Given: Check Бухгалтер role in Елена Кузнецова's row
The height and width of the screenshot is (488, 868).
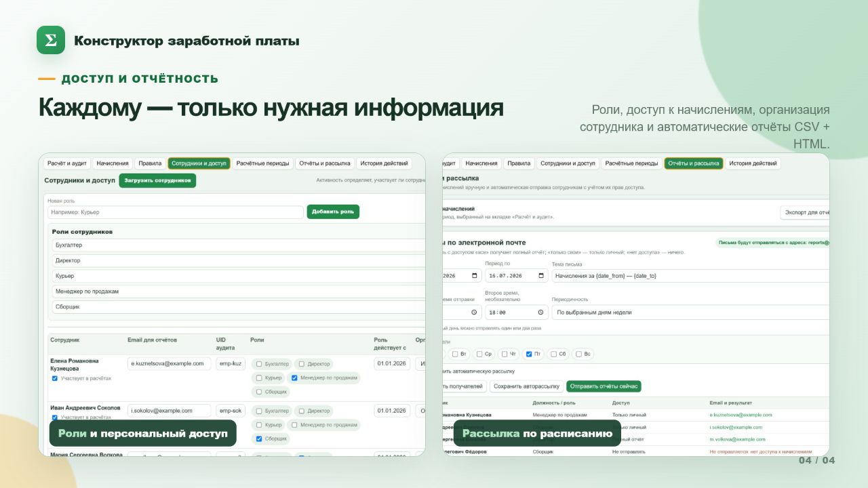Looking at the screenshot, I should pos(259,364).
